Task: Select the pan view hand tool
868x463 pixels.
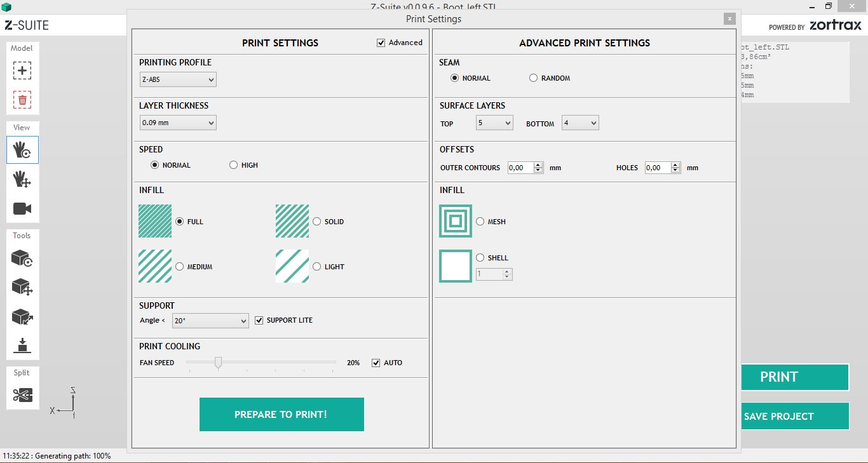Action: [x=22, y=179]
